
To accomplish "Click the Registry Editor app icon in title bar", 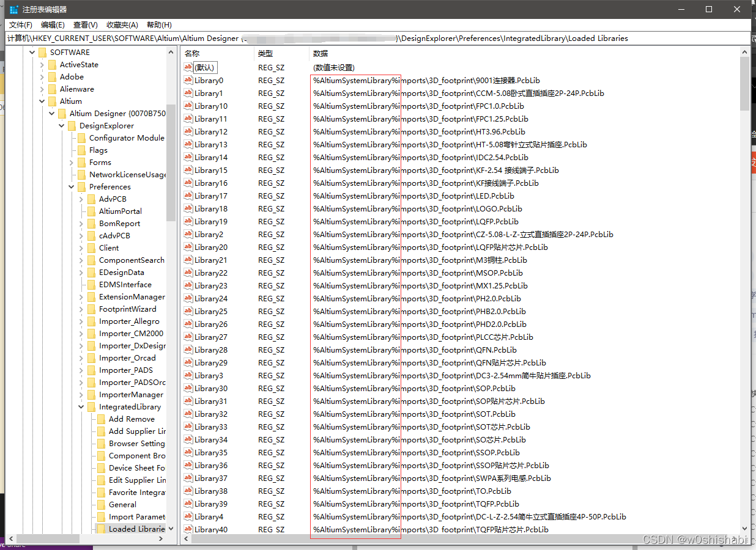I will pyautogui.click(x=13, y=9).
